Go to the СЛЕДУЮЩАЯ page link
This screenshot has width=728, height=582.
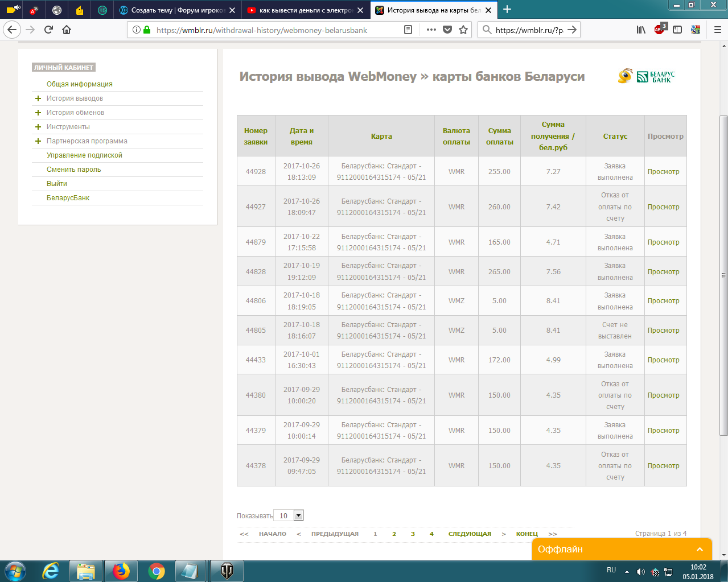click(470, 534)
